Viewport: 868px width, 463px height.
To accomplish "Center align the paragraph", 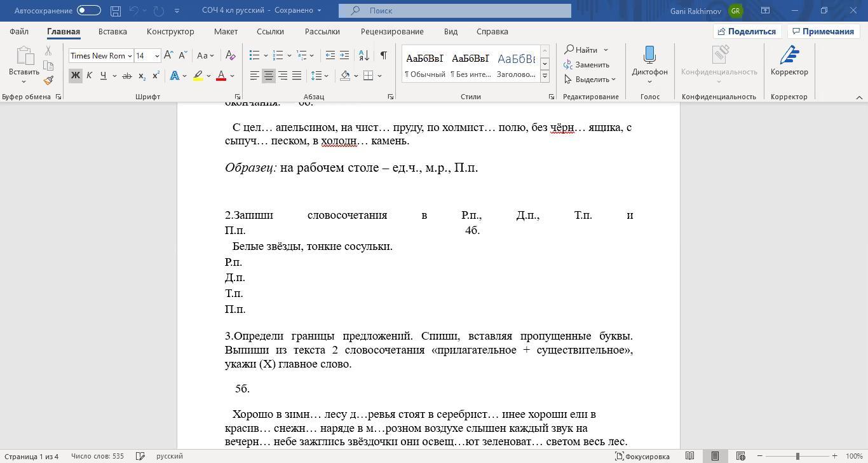I will [x=269, y=76].
